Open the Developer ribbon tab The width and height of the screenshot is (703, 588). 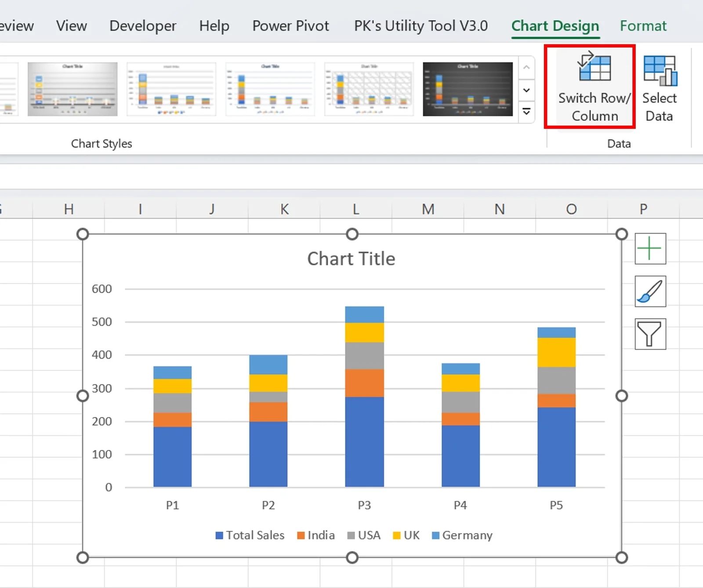pos(143,26)
